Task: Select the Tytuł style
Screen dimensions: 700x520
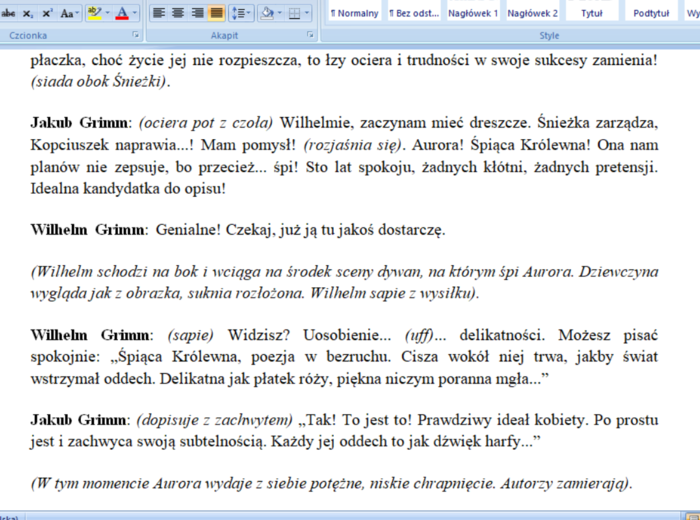Action: [x=592, y=13]
